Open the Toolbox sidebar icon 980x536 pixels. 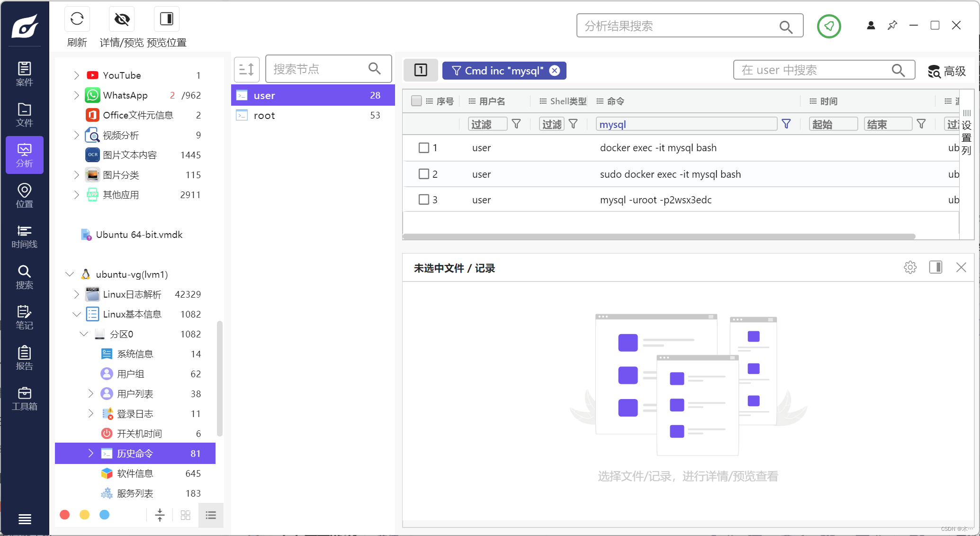[x=24, y=399]
